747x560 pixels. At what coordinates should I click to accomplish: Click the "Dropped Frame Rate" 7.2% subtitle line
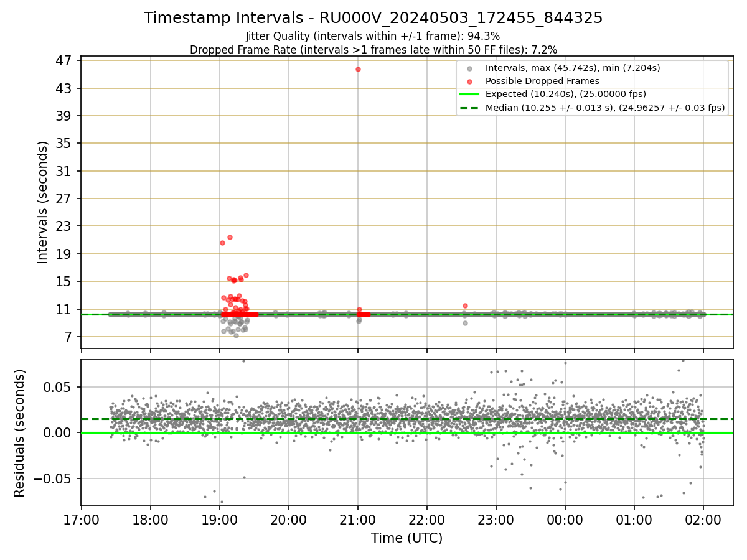[x=374, y=49]
